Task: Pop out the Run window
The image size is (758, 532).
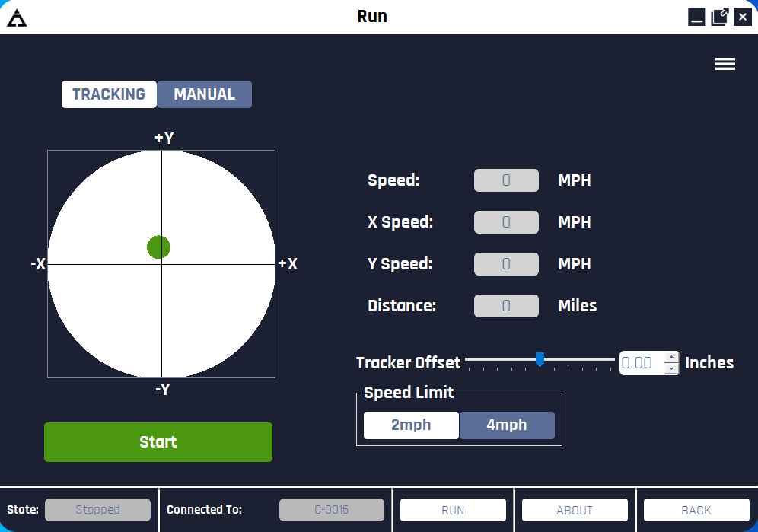Action: tap(720, 17)
